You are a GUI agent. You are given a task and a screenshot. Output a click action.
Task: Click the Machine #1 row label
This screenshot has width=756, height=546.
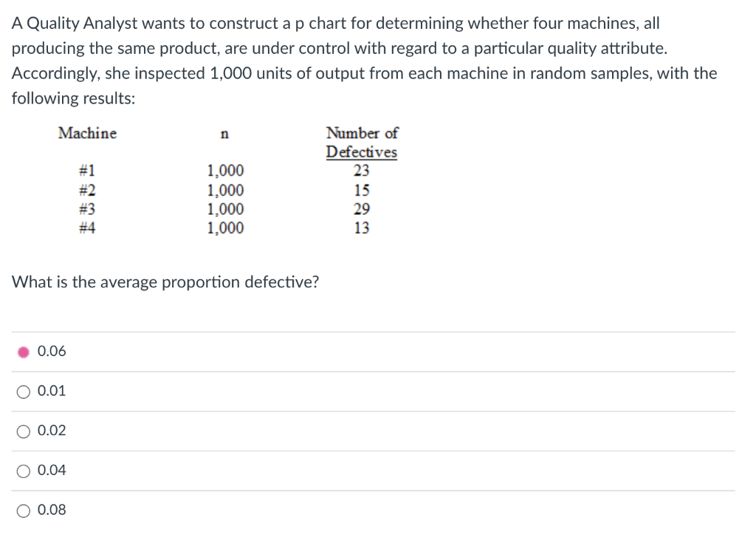point(87,171)
